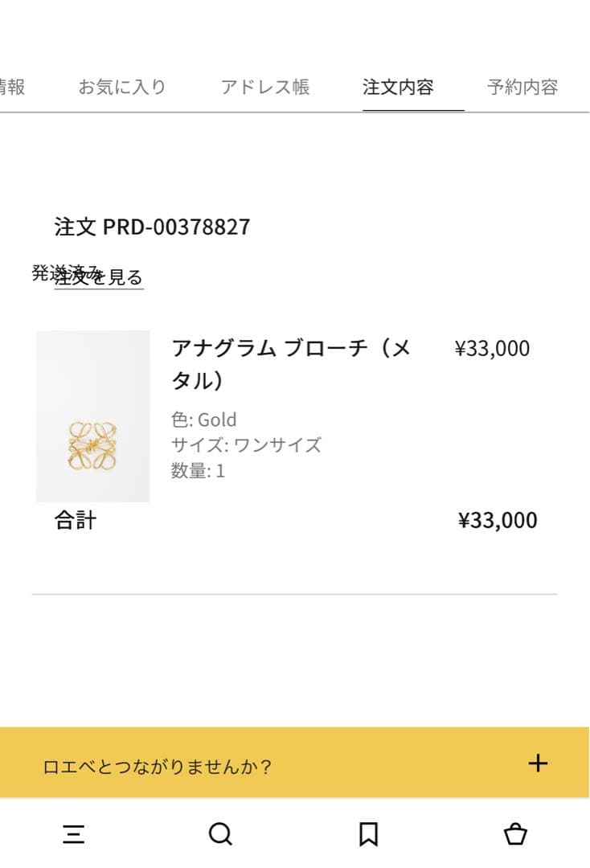Viewport: 590px width, 868px height.
Task: Click the アナグラム ブローチ product title
Action: pyautogui.click(x=291, y=363)
